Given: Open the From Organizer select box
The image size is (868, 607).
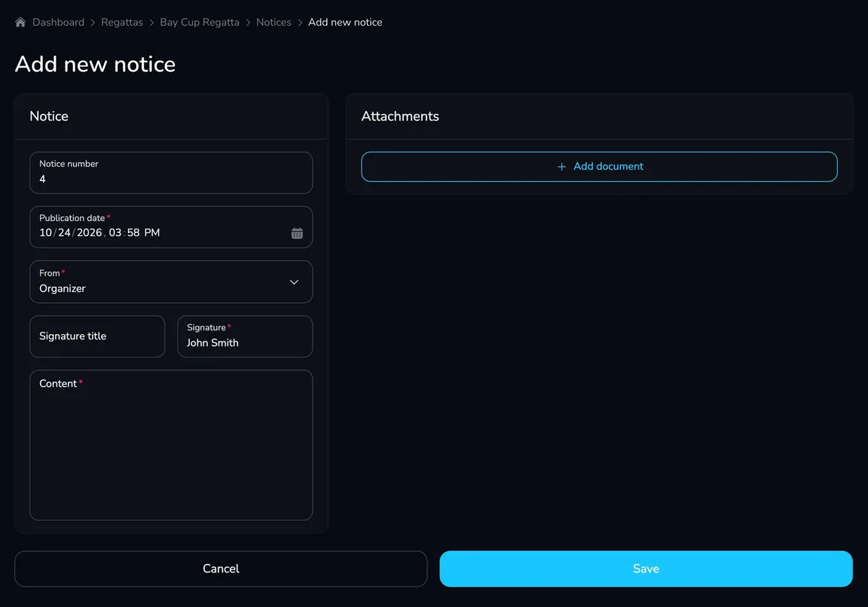Looking at the screenshot, I should pyautogui.click(x=171, y=282).
